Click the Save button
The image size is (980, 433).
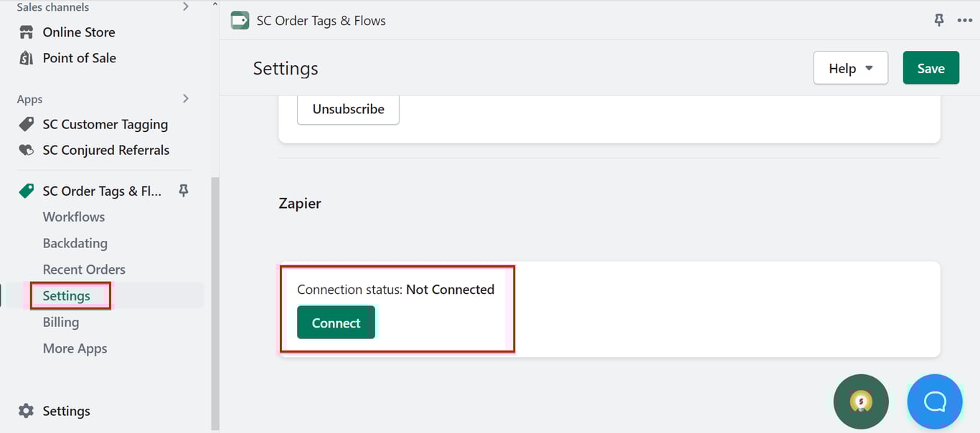tap(930, 68)
